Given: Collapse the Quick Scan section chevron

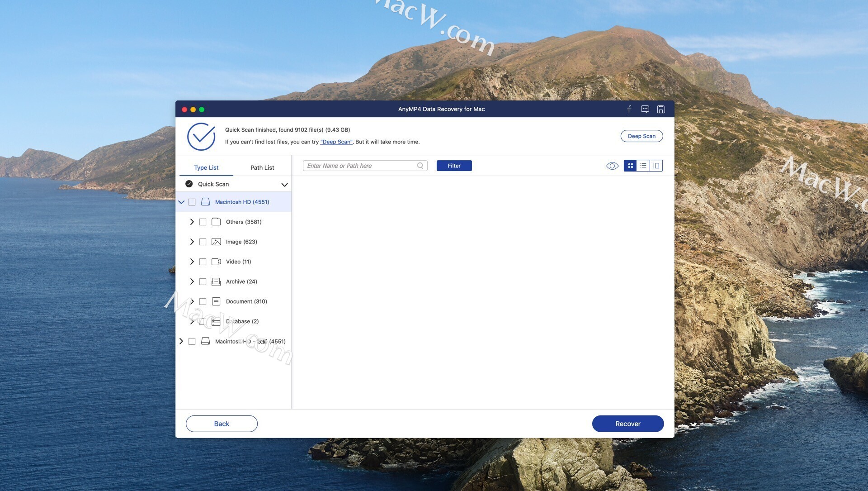Looking at the screenshot, I should click(284, 185).
